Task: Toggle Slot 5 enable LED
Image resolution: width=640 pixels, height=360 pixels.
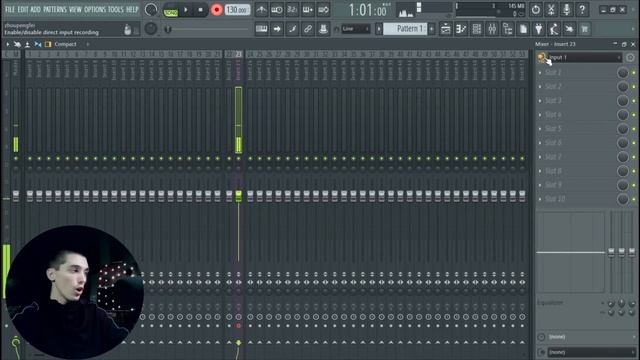Action: point(634,129)
